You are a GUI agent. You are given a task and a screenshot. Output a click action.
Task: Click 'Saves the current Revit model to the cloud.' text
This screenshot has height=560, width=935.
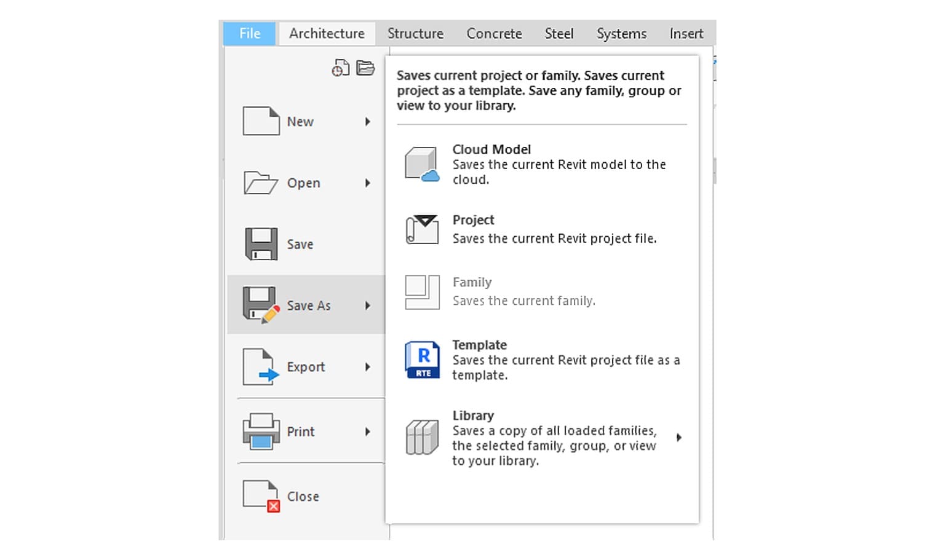[559, 172]
